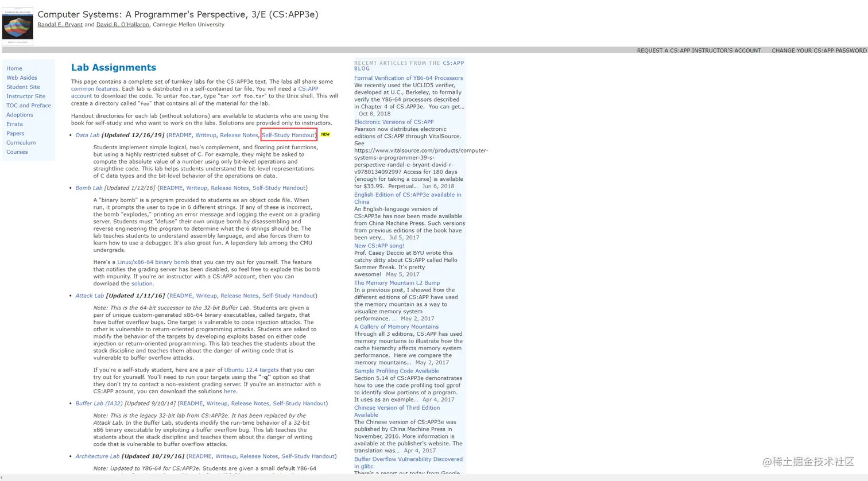The image size is (868, 481).
Task: Open the Attack Lab Release Notes
Action: tap(239, 296)
